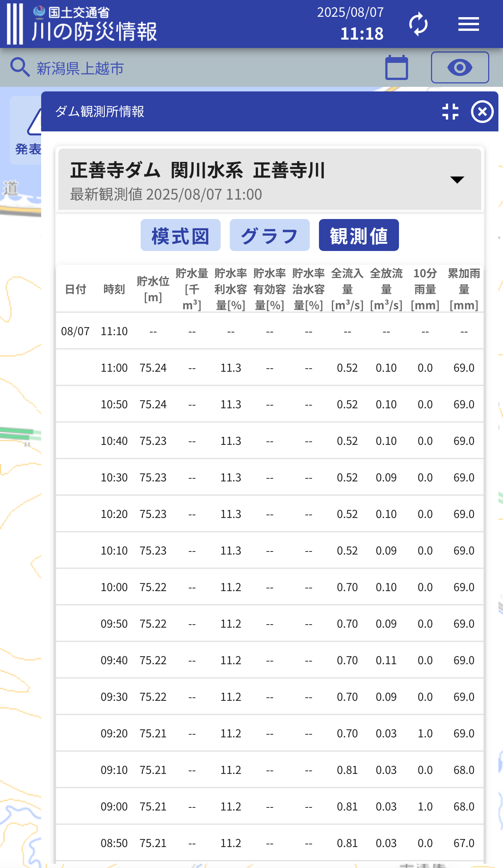Close the ダム観測所情報 panel
The height and width of the screenshot is (868, 503).
(x=482, y=112)
